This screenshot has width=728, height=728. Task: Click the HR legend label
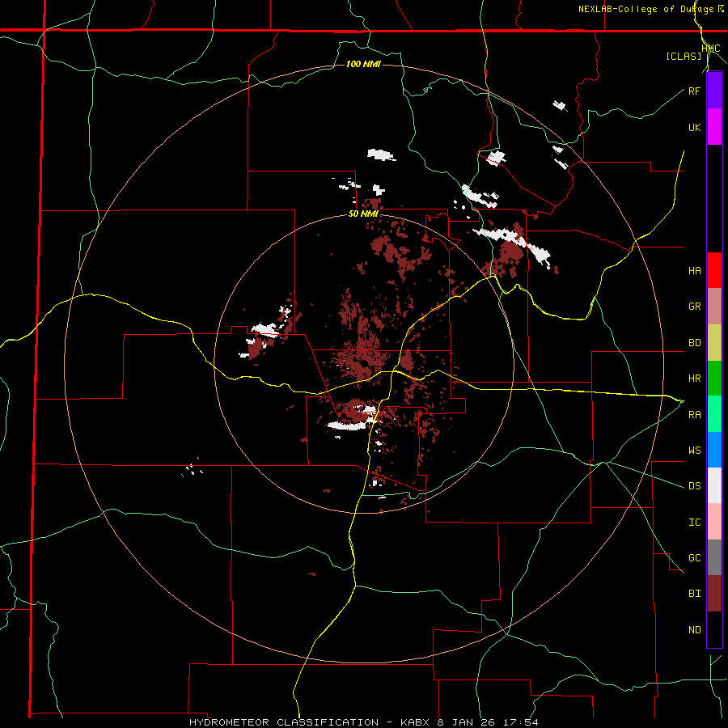click(694, 379)
